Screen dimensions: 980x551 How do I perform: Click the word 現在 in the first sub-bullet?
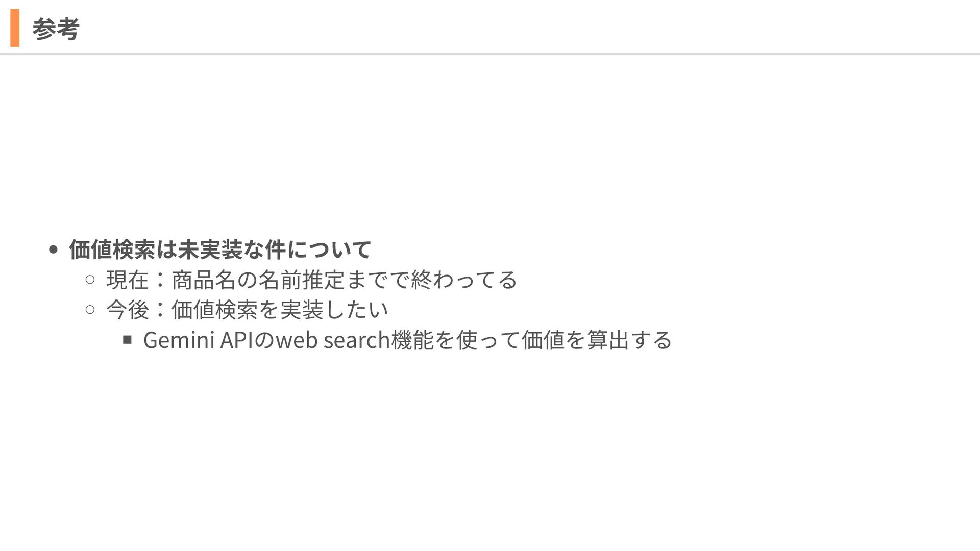[128, 280]
